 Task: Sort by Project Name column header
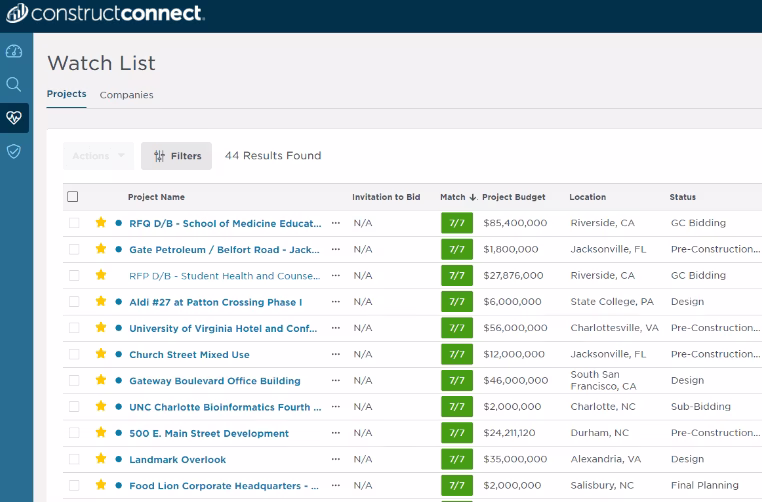pos(156,197)
